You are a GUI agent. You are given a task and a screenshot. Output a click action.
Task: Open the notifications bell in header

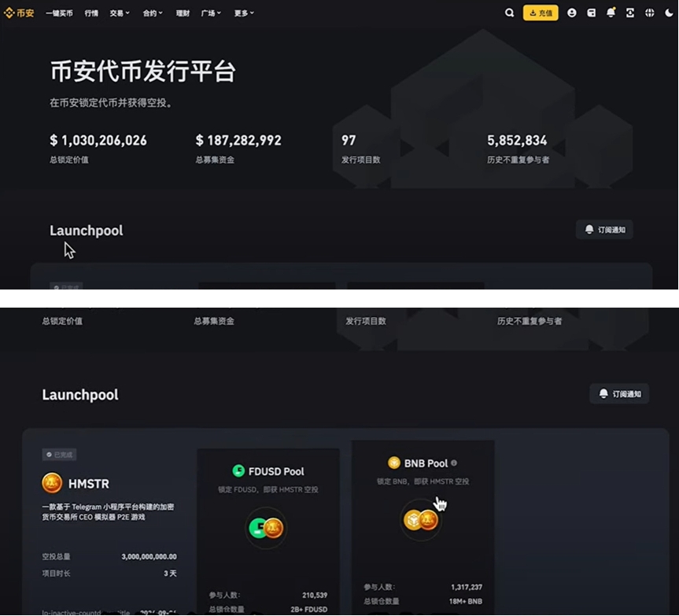pos(611,13)
